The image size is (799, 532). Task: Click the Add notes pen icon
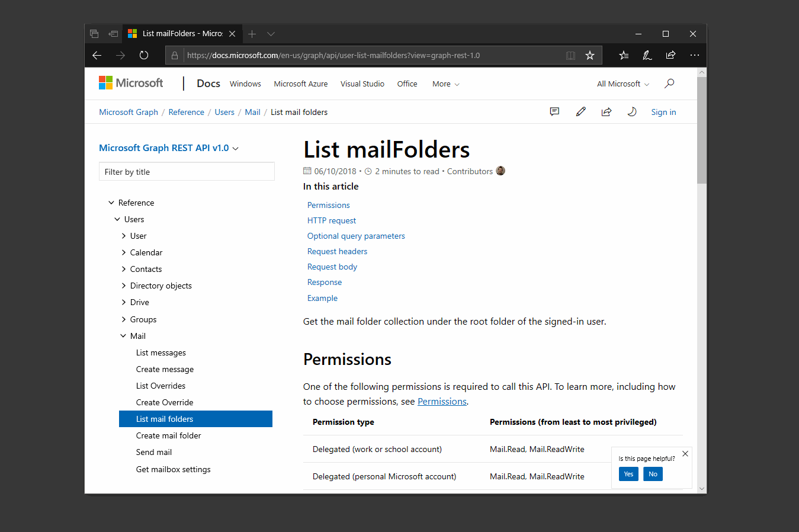click(647, 55)
